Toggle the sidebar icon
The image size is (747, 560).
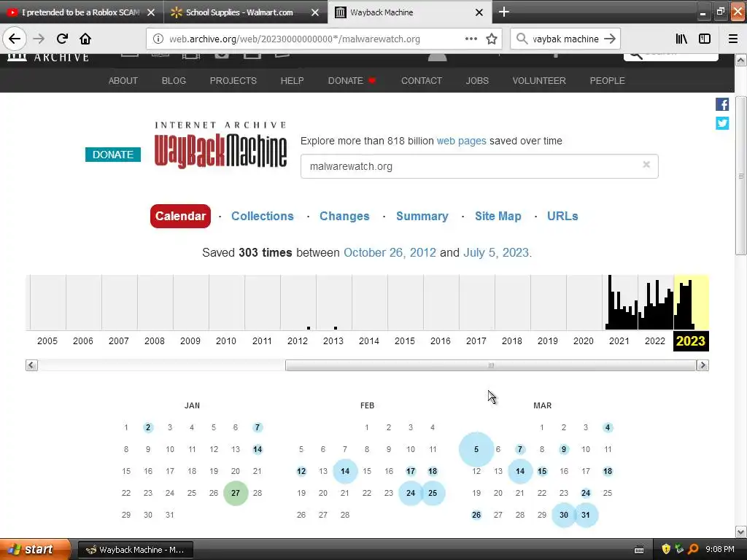click(705, 39)
